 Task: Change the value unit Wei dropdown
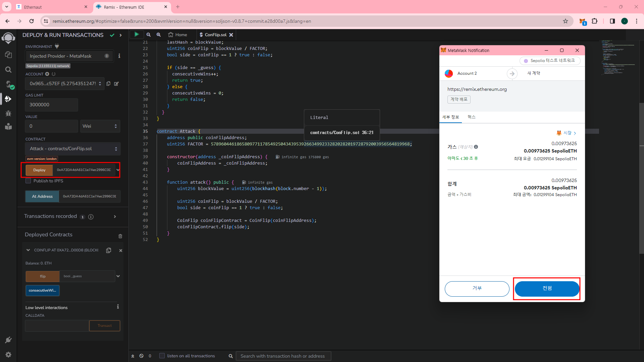click(100, 126)
